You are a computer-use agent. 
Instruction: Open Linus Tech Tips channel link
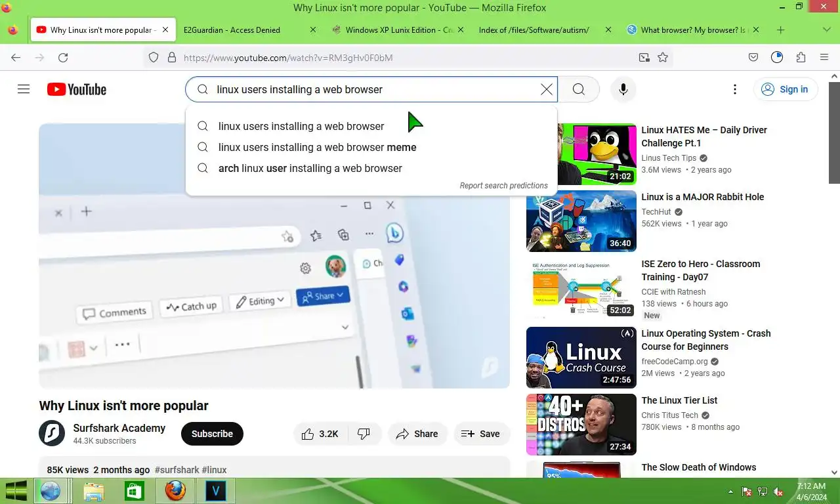tap(669, 157)
